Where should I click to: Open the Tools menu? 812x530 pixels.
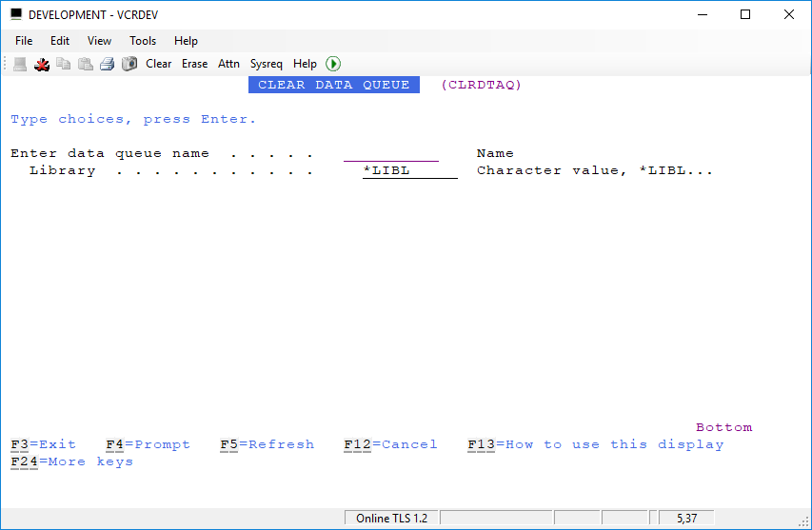(143, 41)
